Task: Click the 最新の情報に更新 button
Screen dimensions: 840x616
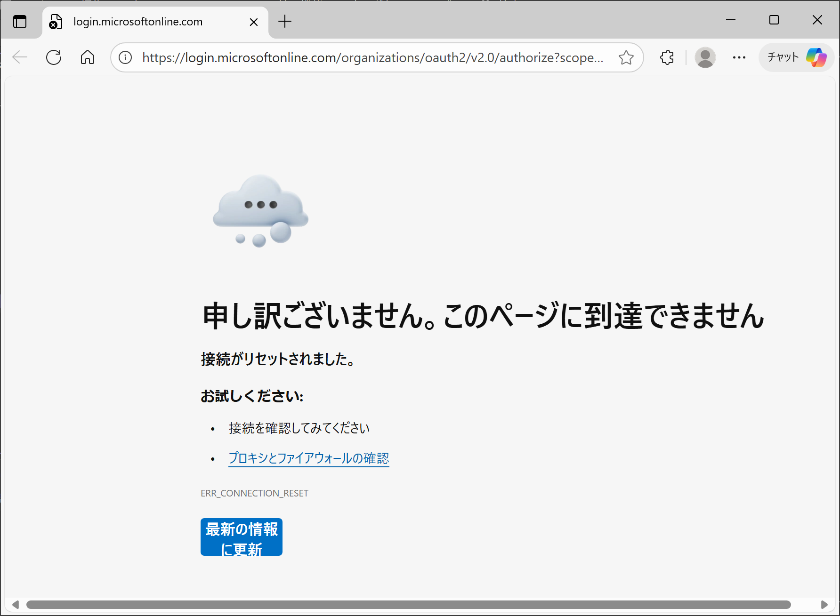Action: pos(241,537)
